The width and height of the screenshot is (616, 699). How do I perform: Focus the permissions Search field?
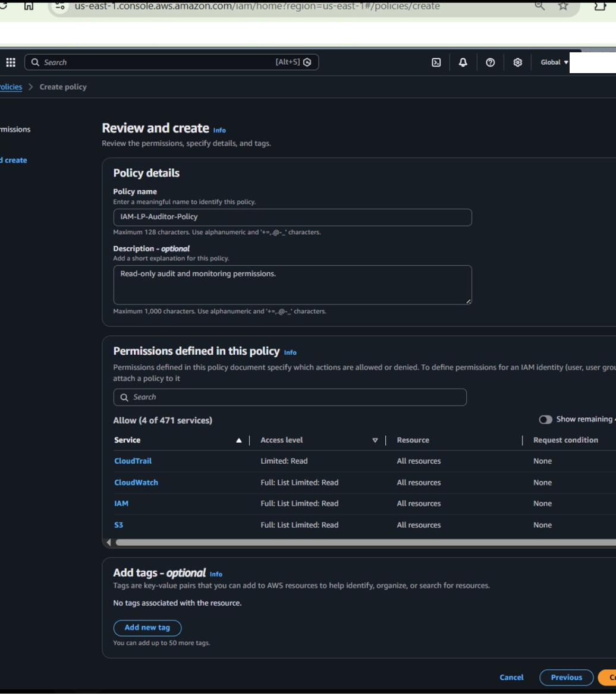290,397
